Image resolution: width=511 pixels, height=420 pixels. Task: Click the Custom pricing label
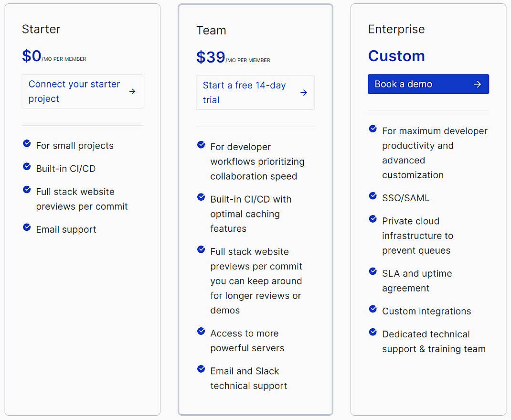(396, 56)
